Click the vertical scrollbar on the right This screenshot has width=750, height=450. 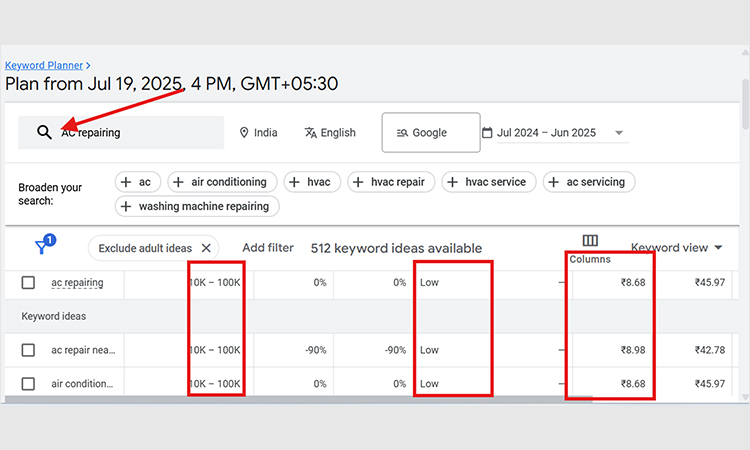click(x=745, y=104)
